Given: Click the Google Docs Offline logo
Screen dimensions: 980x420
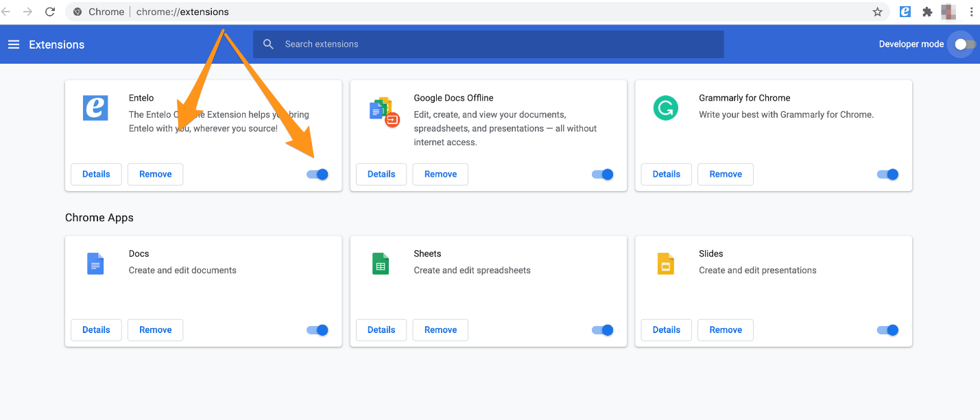Looking at the screenshot, I should (x=385, y=112).
